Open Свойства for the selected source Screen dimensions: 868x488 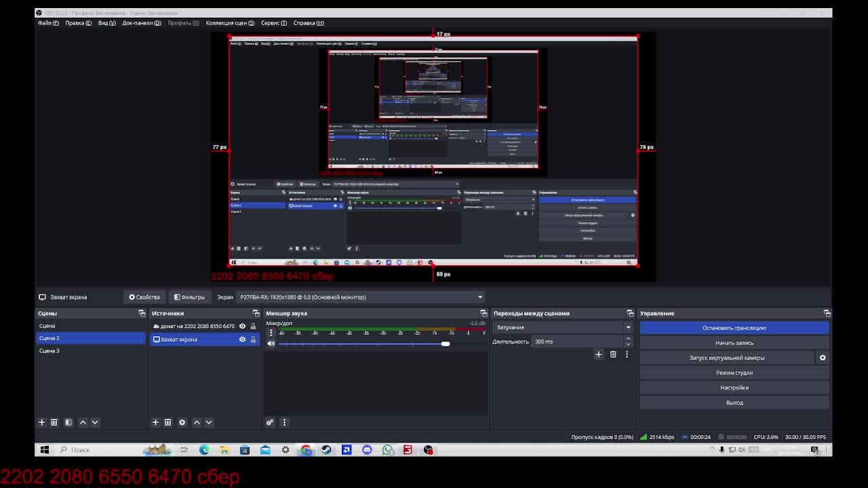[144, 297]
